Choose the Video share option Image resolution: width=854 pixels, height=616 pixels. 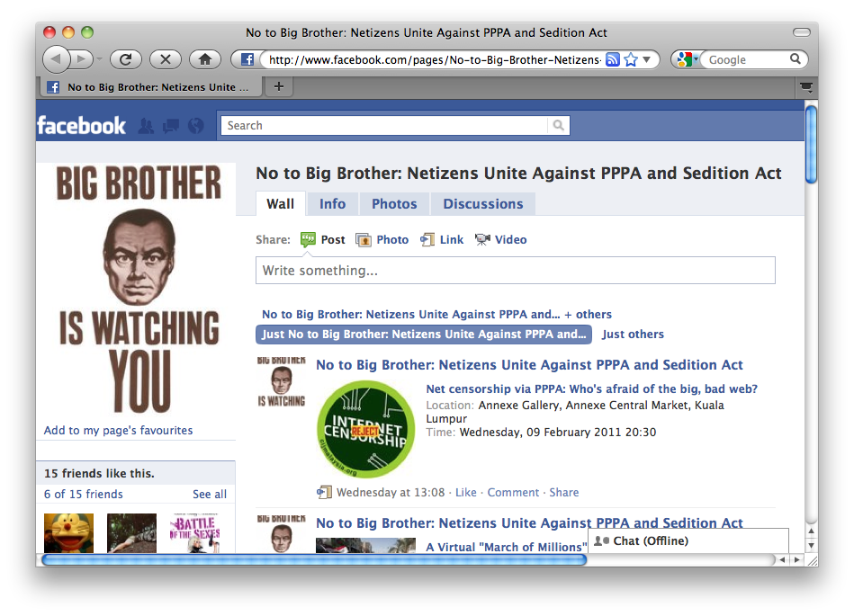click(500, 239)
